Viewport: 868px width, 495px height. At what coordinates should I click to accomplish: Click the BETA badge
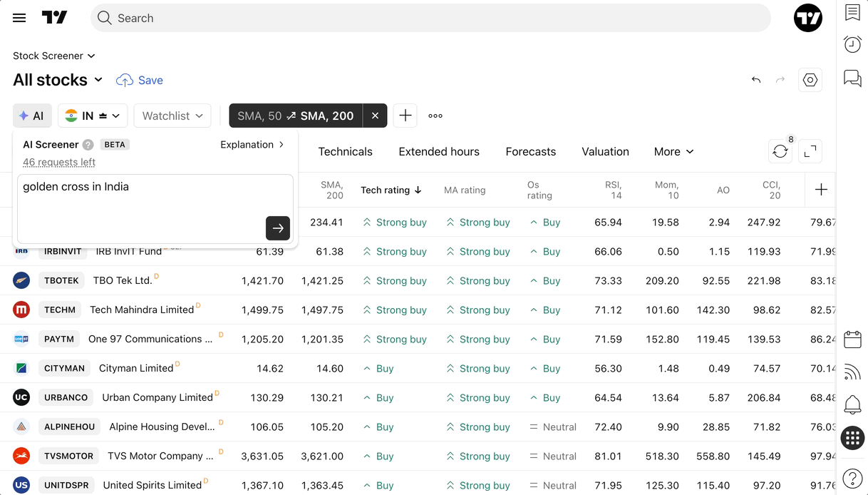[115, 144]
